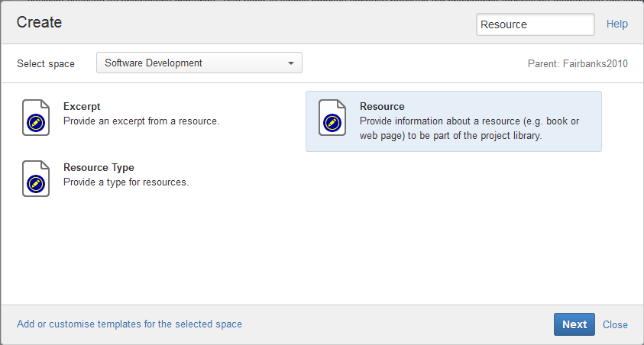
Task: Open the Help link
Action: (617, 24)
